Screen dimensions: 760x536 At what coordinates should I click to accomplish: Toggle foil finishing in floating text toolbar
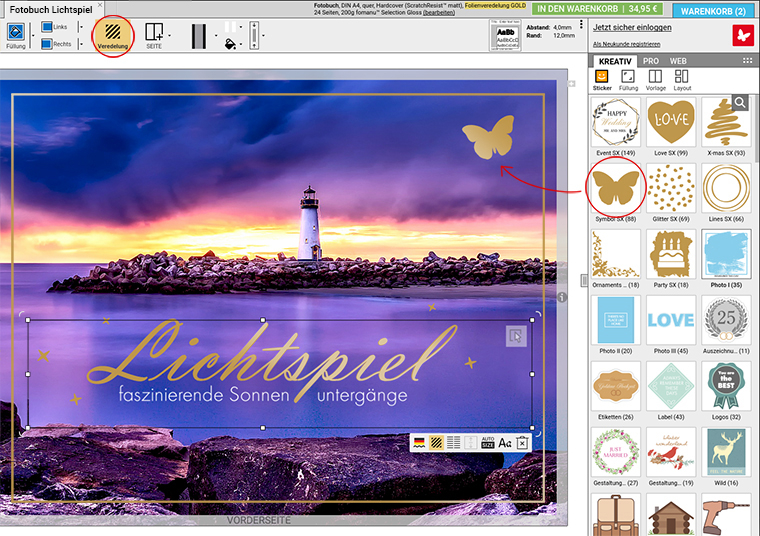click(x=437, y=443)
